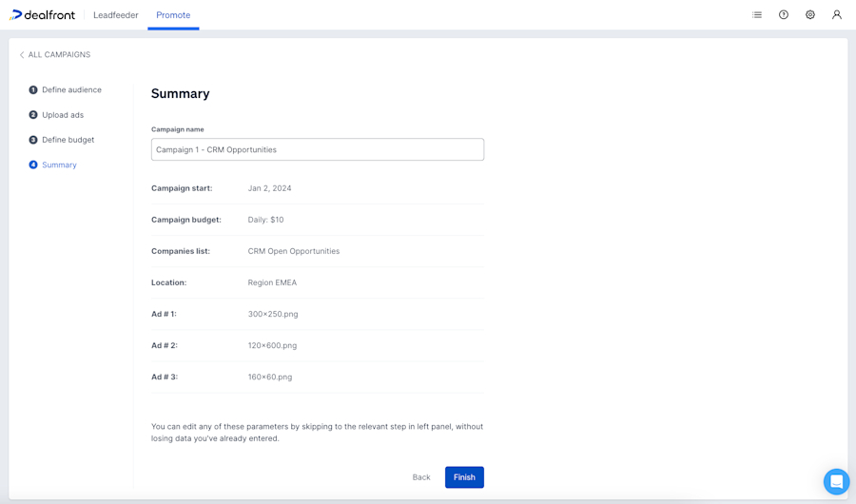
Task: Go to the Upload ads step
Action: (56, 115)
